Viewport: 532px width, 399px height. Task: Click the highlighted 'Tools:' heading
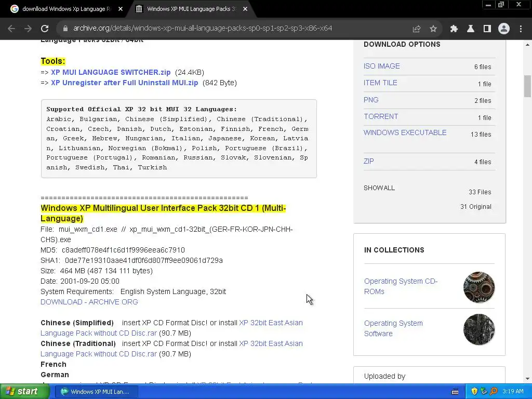[x=53, y=61]
